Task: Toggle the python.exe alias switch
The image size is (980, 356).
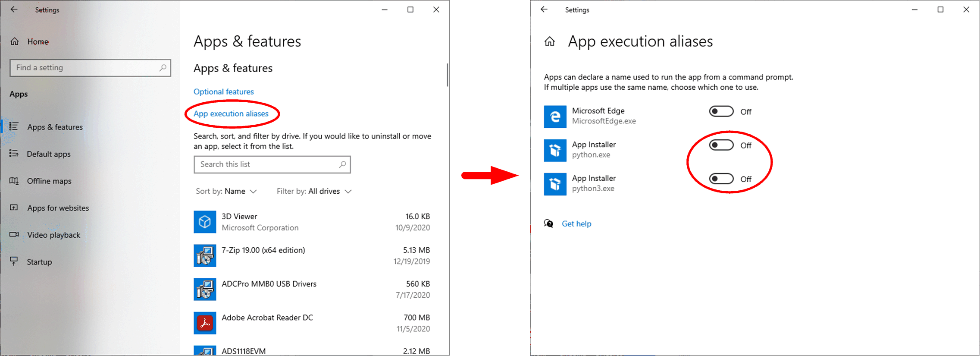Action: click(x=721, y=145)
